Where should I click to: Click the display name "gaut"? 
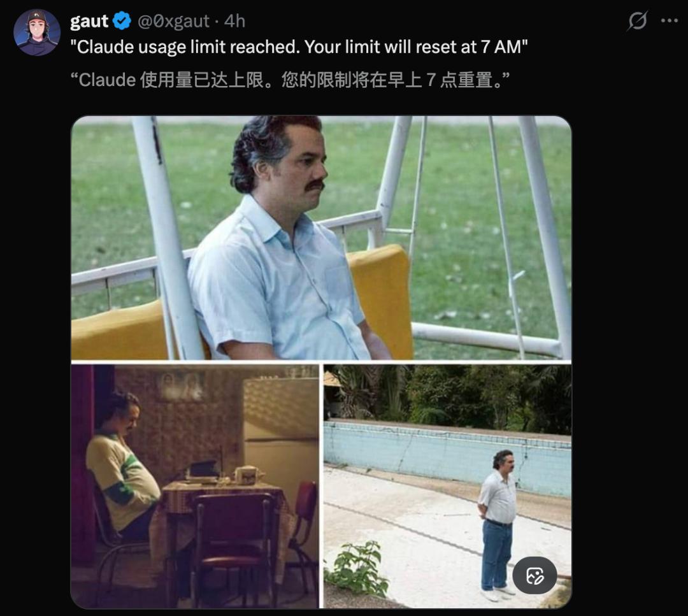[89, 22]
